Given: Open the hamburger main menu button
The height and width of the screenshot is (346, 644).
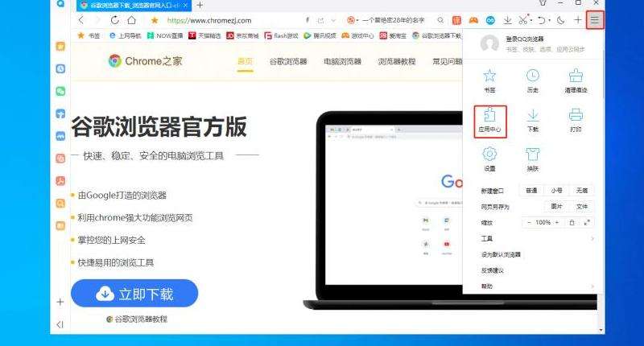Looking at the screenshot, I should coord(595,19).
